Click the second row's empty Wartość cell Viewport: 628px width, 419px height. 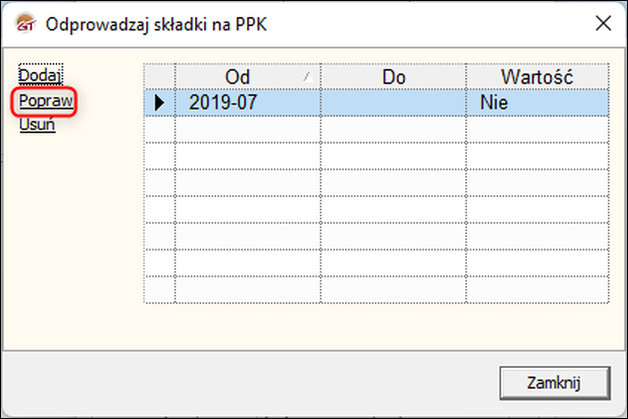[537, 129]
